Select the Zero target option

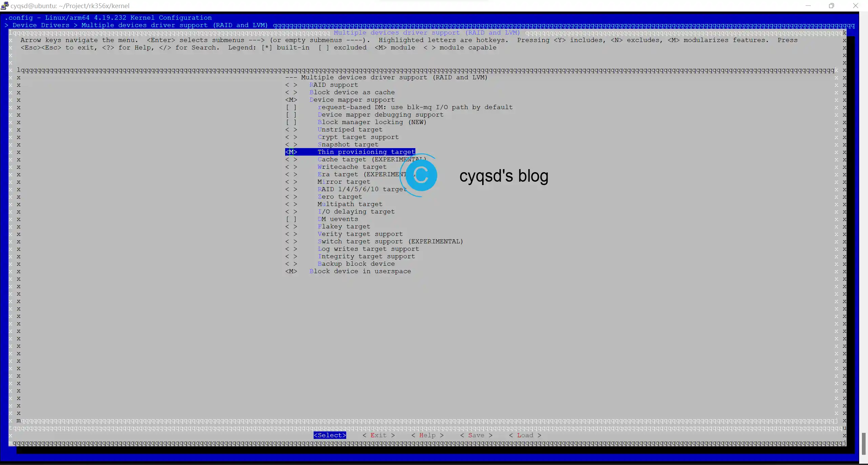click(323, 197)
